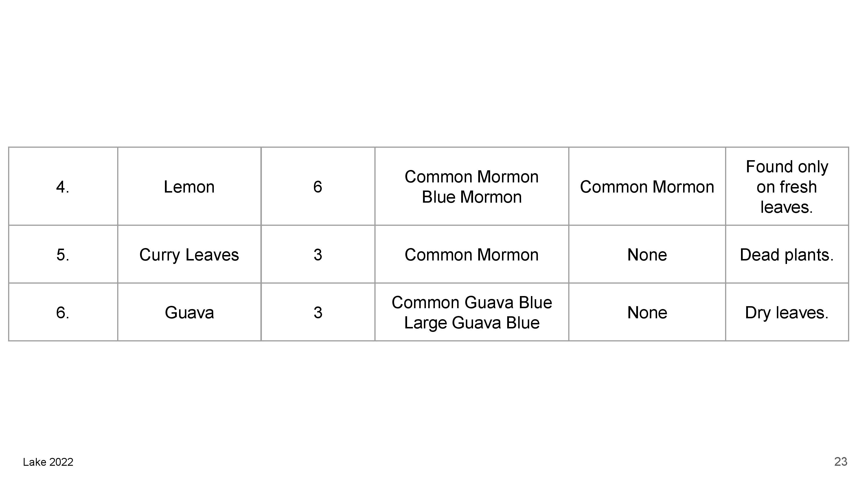Select the "Dry leaves." cell
The image size is (868, 488).
click(786, 313)
